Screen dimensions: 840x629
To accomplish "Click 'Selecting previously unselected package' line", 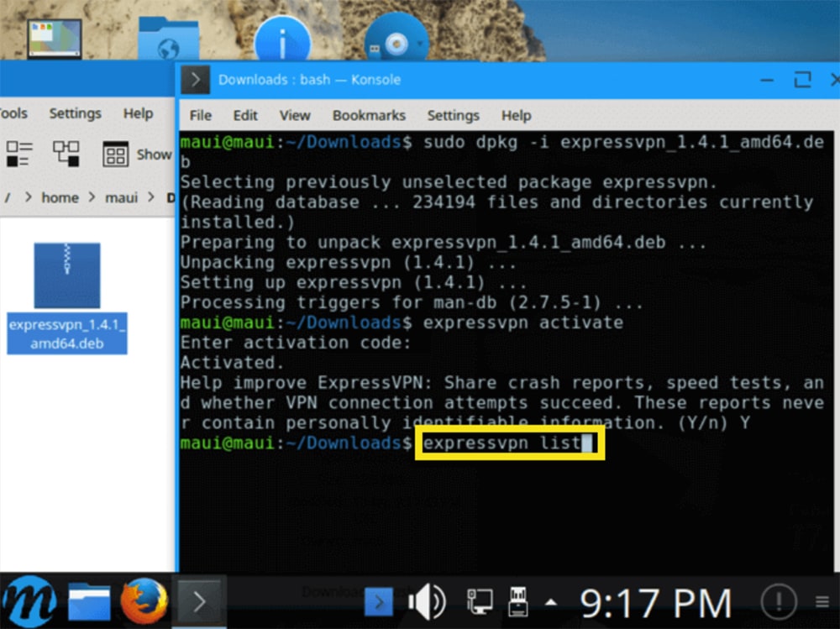I will (x=449, y=182).
